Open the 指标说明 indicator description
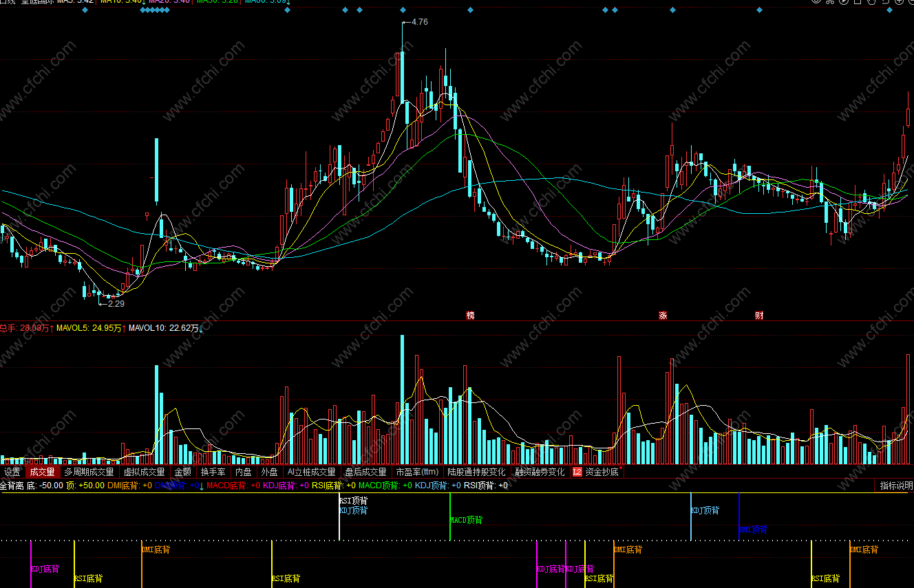 click(x=895, y=486)
